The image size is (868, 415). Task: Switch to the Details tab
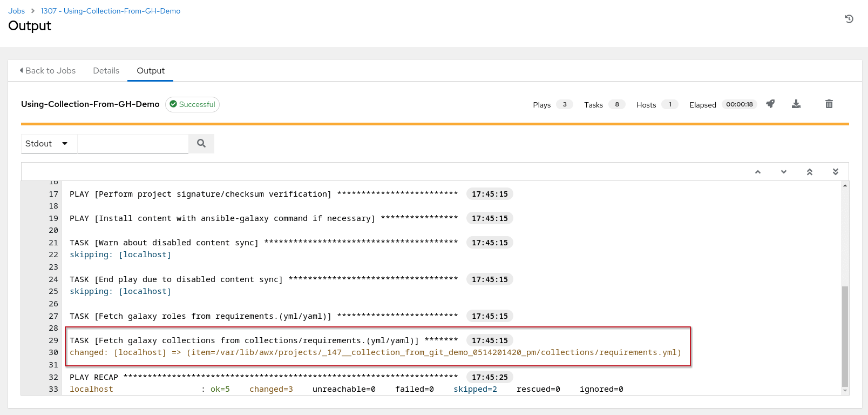coord(106,71)
